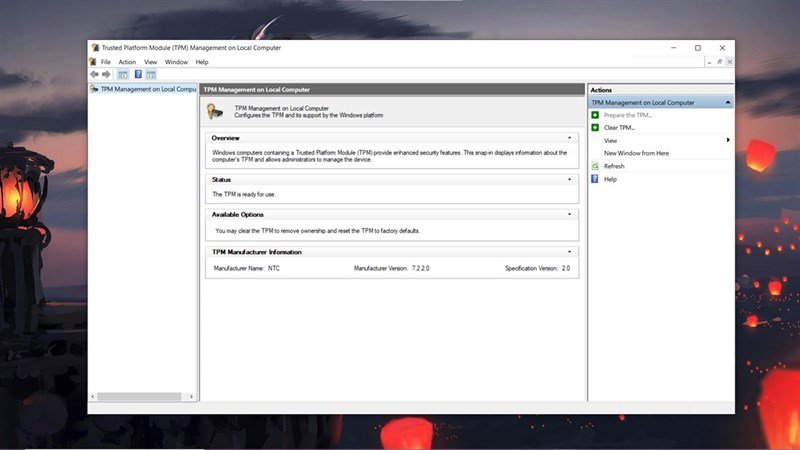
Task: Click the Help link in Actions pane
Action: click(x=610, y=179)
